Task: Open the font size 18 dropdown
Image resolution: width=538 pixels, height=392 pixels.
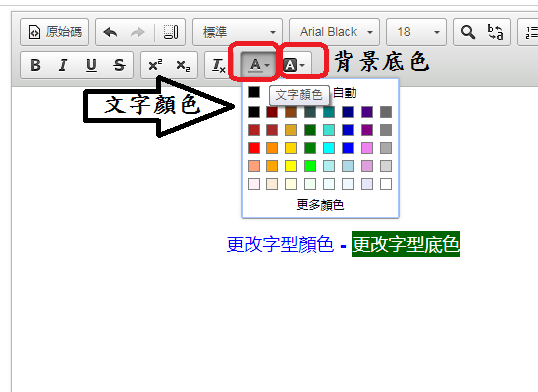Action: point(416,32)
